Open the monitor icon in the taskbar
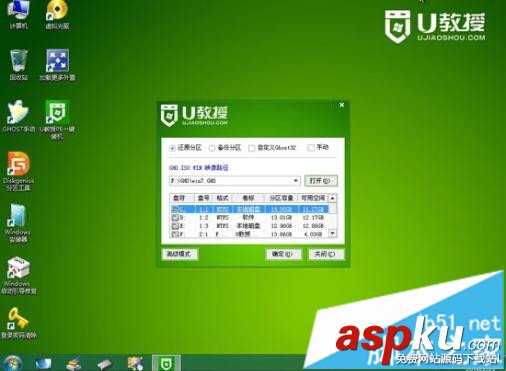Viewport: 506px width, 371px height. tap(43, 364)
